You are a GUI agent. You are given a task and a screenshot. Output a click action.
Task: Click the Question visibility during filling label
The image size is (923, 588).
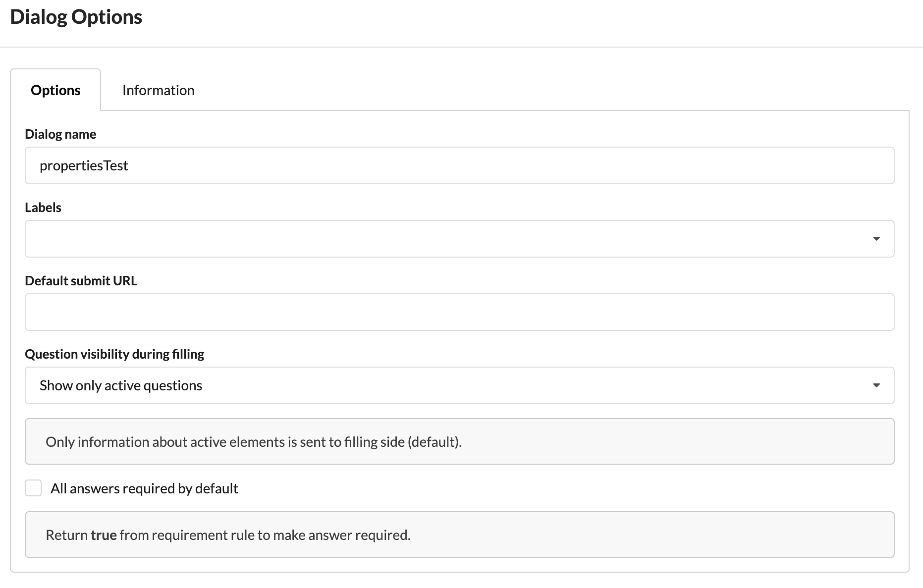point(114,354)
